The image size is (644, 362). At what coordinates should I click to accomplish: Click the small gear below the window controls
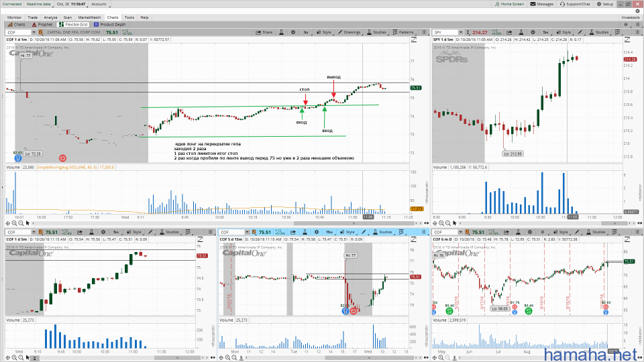point(637,11)
